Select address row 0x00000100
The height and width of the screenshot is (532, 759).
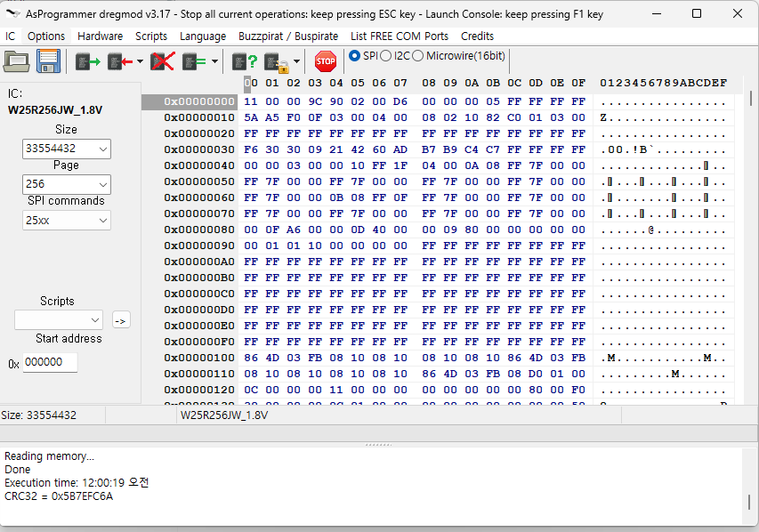pyautogui.click(x=199, y=358)
